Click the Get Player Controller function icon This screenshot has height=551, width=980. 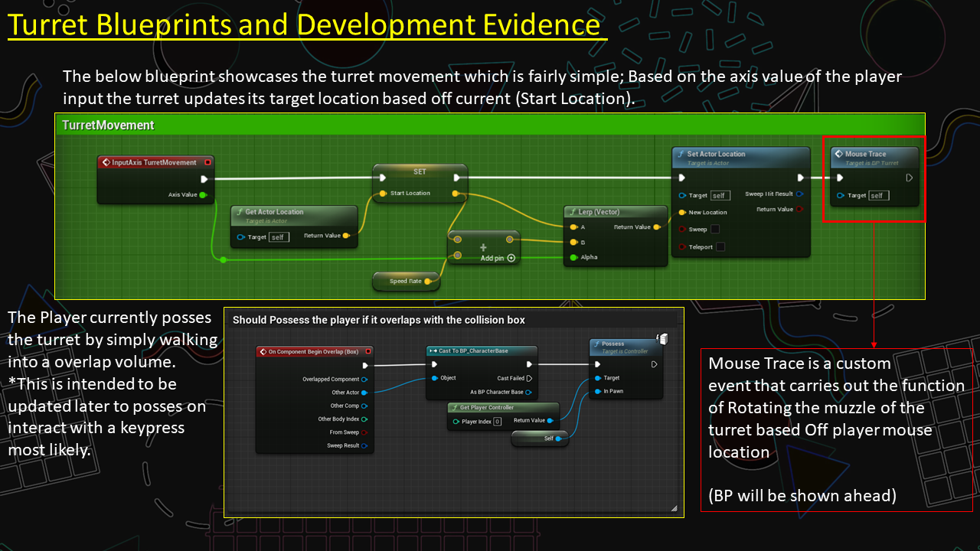click(x=454, y=408)
